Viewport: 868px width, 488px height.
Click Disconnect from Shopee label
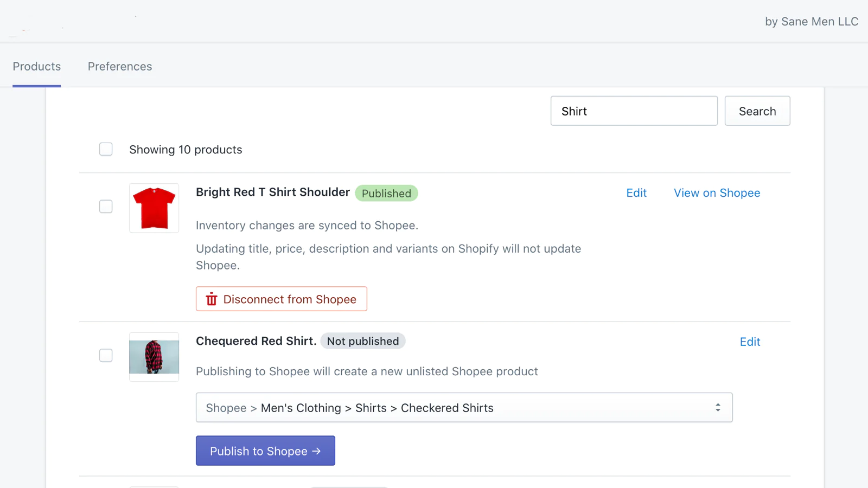point(290,299)
